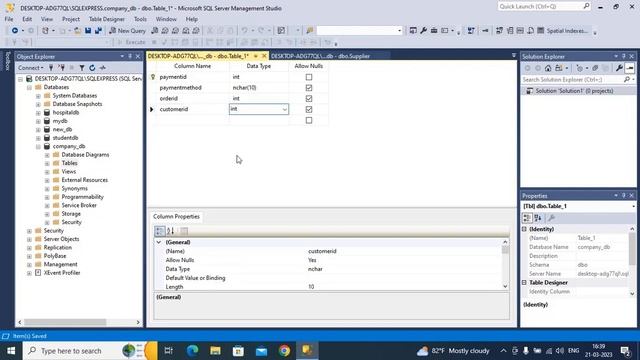The image size is (640, 360).
Task: Collapse the company_db database node
Action: point(38,146)
